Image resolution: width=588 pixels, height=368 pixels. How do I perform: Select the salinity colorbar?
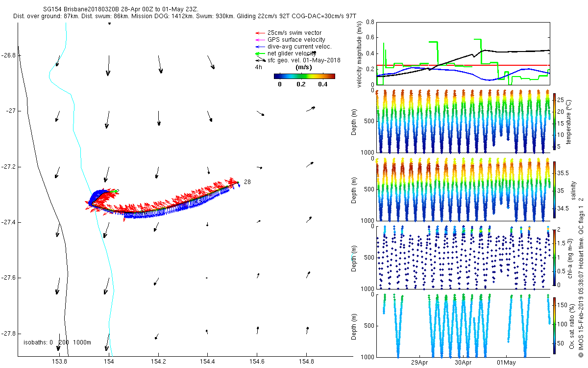pos(554,190)
